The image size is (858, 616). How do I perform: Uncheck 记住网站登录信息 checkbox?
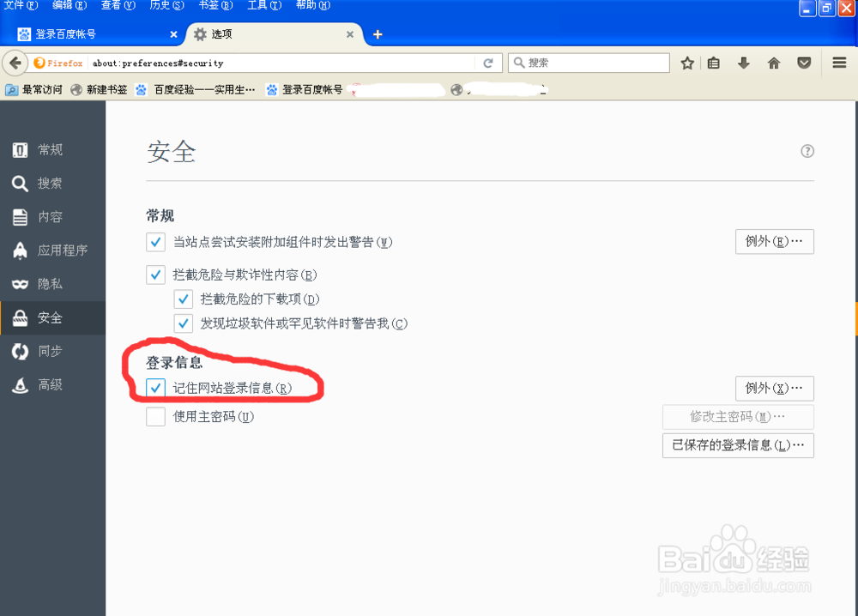point(155,388)
